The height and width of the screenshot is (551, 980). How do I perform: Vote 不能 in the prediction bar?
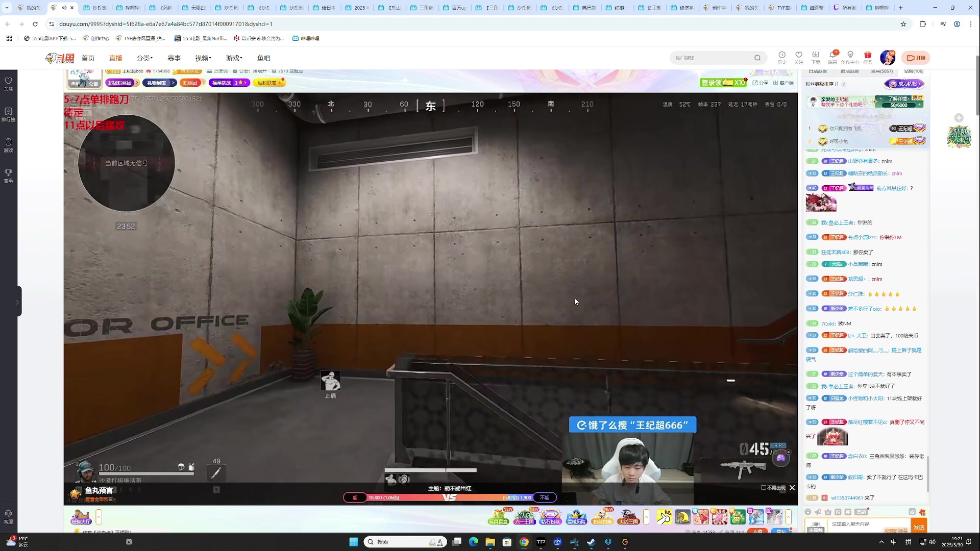click(545, 497)
